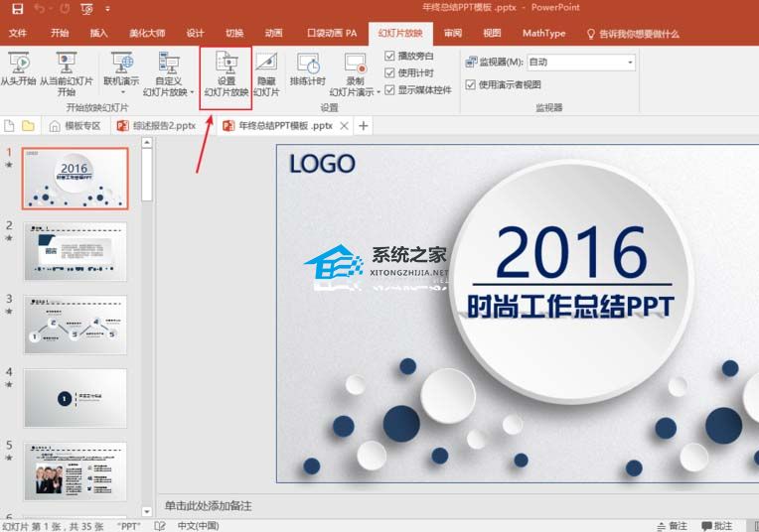Screen dimensions: 759x532
Task: Select slide 1 thumbnail
Action: click(x=76, y=179)
